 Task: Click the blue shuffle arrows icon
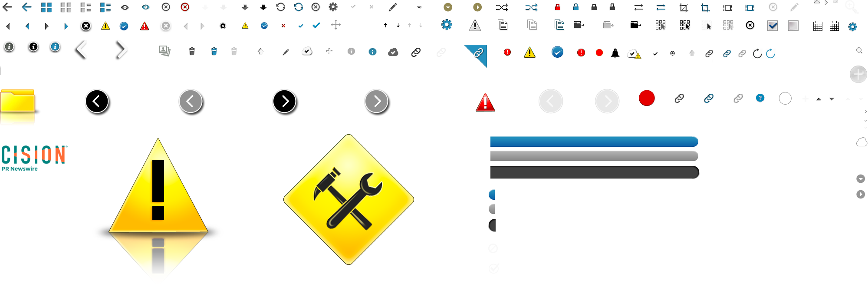(x=531, y=7)
